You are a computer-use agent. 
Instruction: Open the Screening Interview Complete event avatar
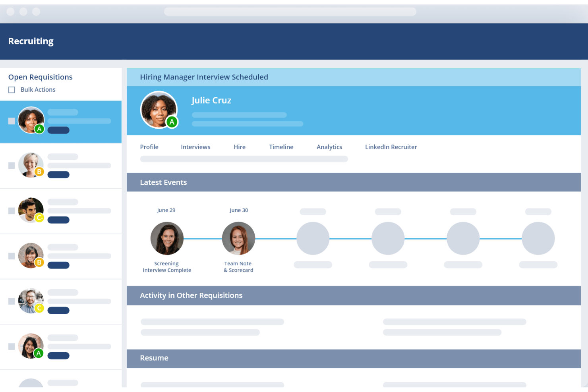click(x=167, y=238)
